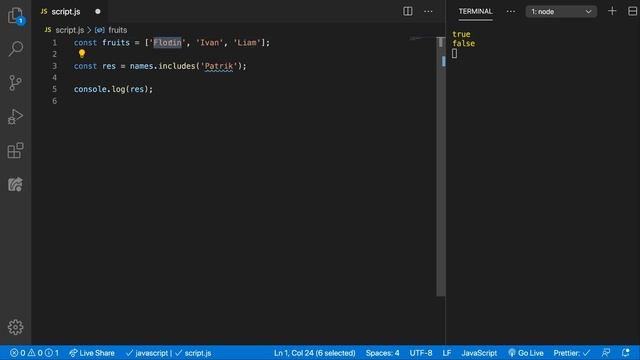Click script.js in the breadcrumb

(70, 30)
